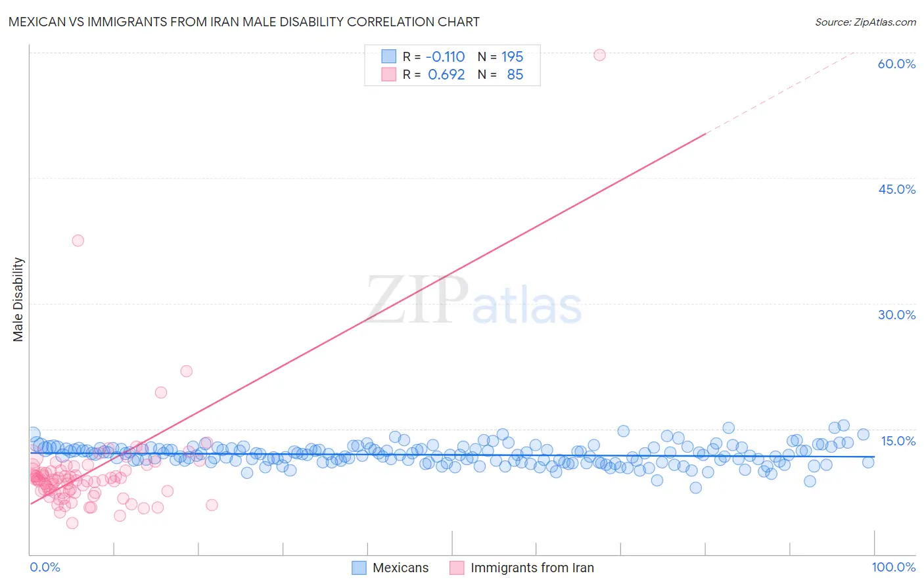The height and width of the screenshot is (586, 924).
Task: Click the 30.0% y-axis tick label
Action: 896,315
